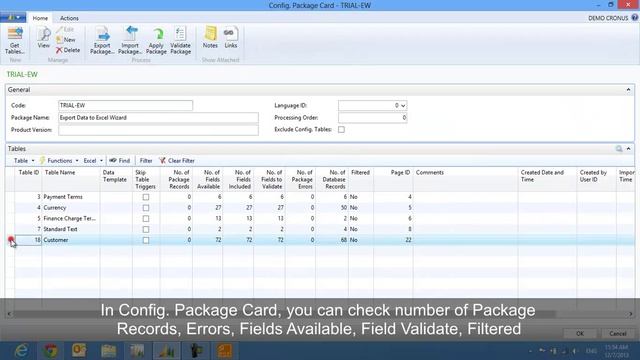
Task: Collapse the Tables FastTab
Action: coord(629,149)
